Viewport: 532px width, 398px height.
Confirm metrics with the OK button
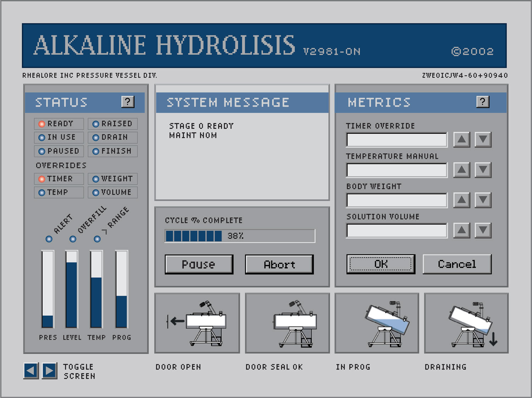click(x=381, y=264)
